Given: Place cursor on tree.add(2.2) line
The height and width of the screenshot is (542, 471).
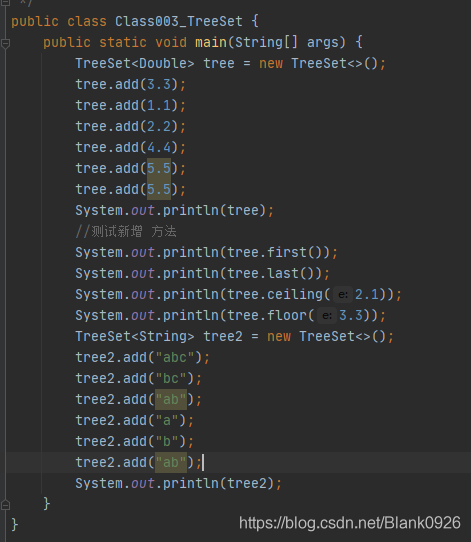Looking at the screenshot, I should point(131,127).
